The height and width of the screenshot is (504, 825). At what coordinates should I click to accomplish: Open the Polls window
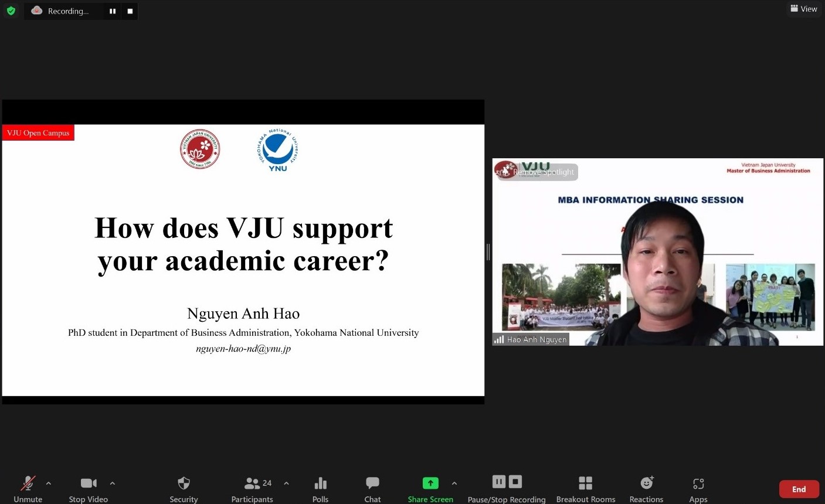click(x=320, y=489)
